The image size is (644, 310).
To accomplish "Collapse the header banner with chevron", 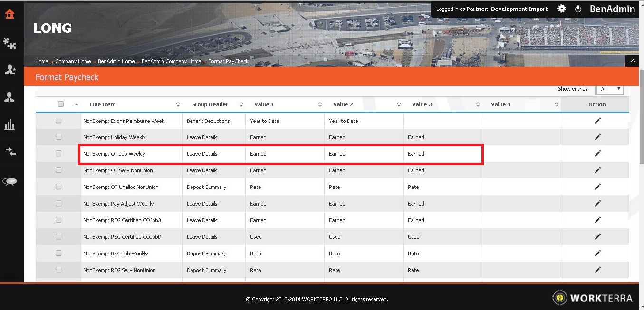I will 633,61.
